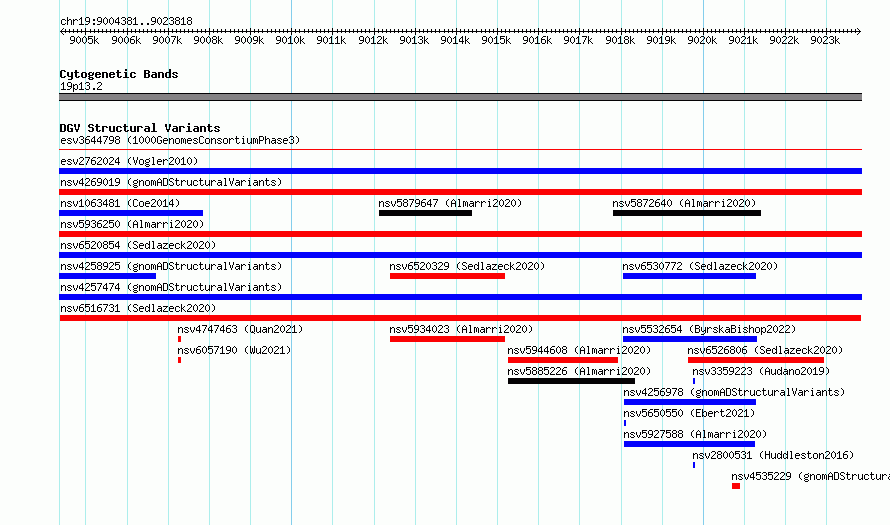890x525 pixels.
Task: Select the esv2762024 Vogler2010 blue bar
Action: coord(460,171)
